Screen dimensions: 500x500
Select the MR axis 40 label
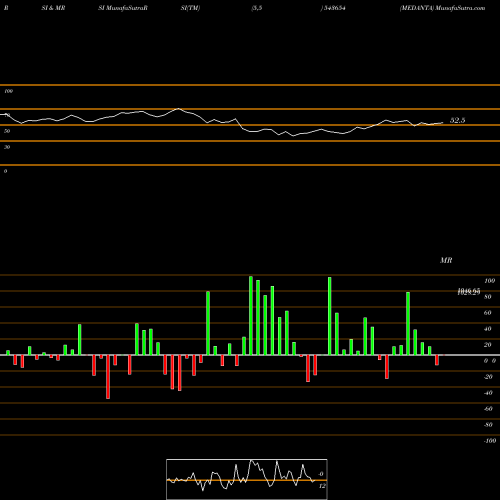pyautogui.click(x=488, y=329)
